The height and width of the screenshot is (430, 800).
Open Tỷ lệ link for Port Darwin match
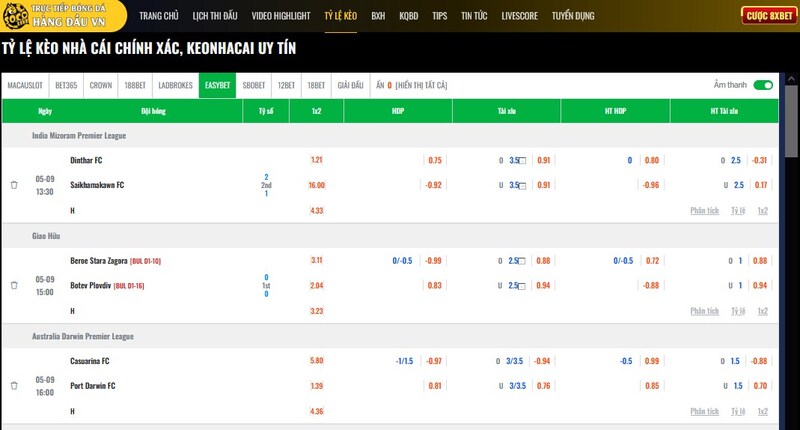click(738, 412)
